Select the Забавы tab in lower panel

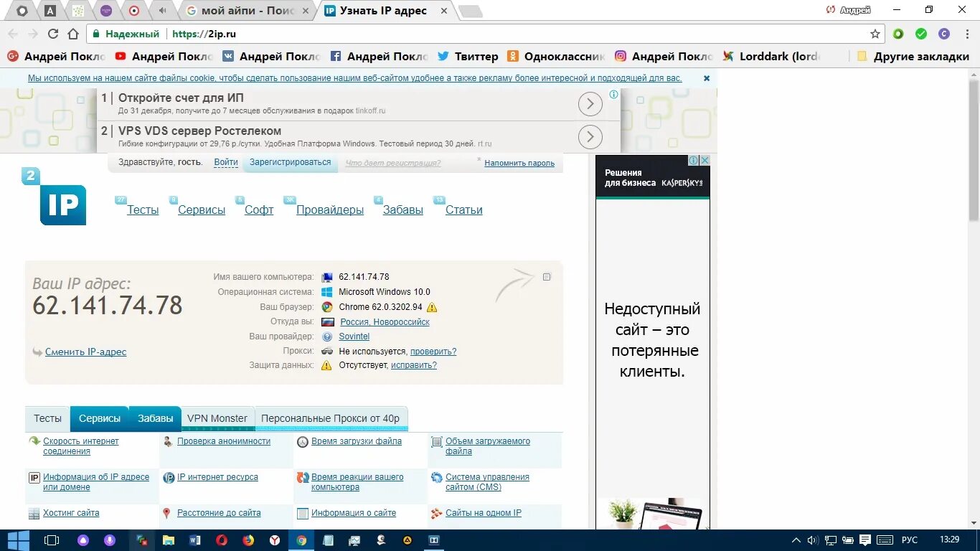[x=155, y=418]
